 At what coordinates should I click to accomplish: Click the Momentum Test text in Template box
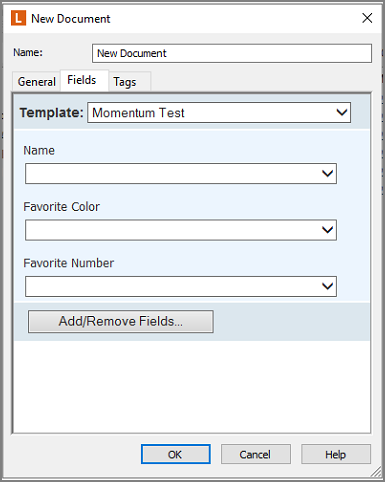tap(138, 113)
